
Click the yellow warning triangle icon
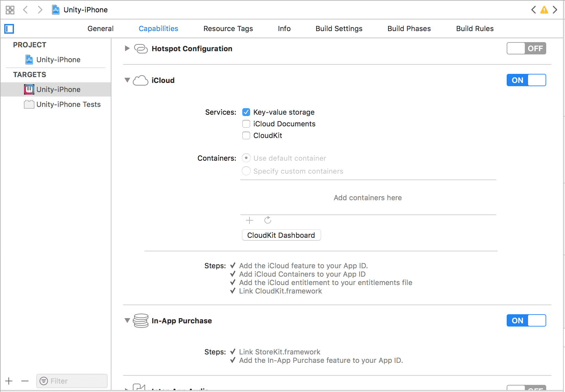coord(544,10)
